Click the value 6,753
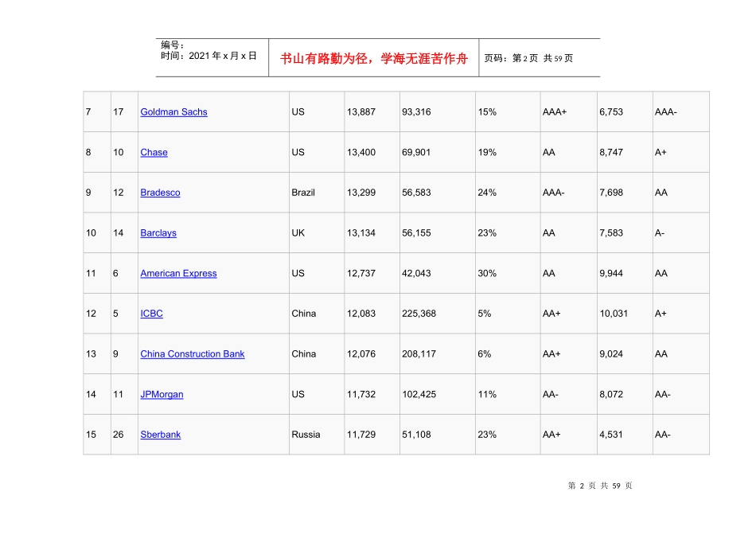Viewport: 756px width, 535px height. point(611,112)
